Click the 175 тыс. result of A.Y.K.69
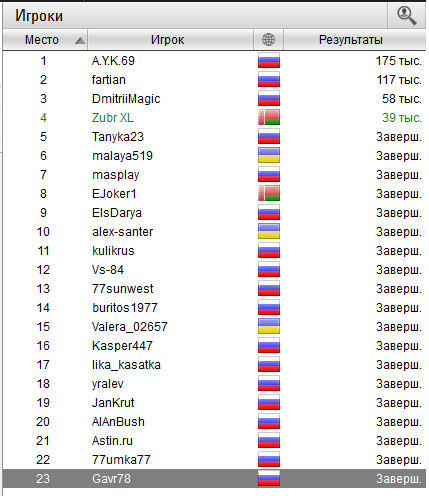This screenshot has height=496, width=429. tap(398, 61)
